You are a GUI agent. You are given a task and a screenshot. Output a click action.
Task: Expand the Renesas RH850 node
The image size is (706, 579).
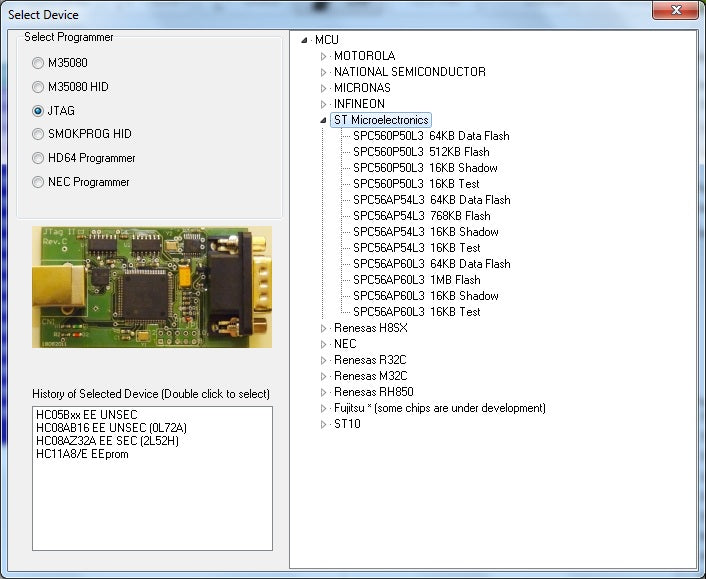point(323,392)
